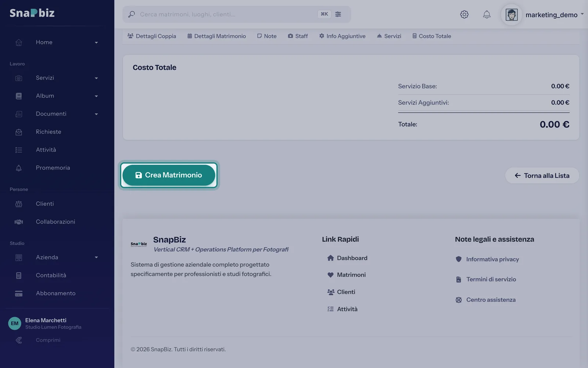Click Abbonamento card icon

[19, 294]
